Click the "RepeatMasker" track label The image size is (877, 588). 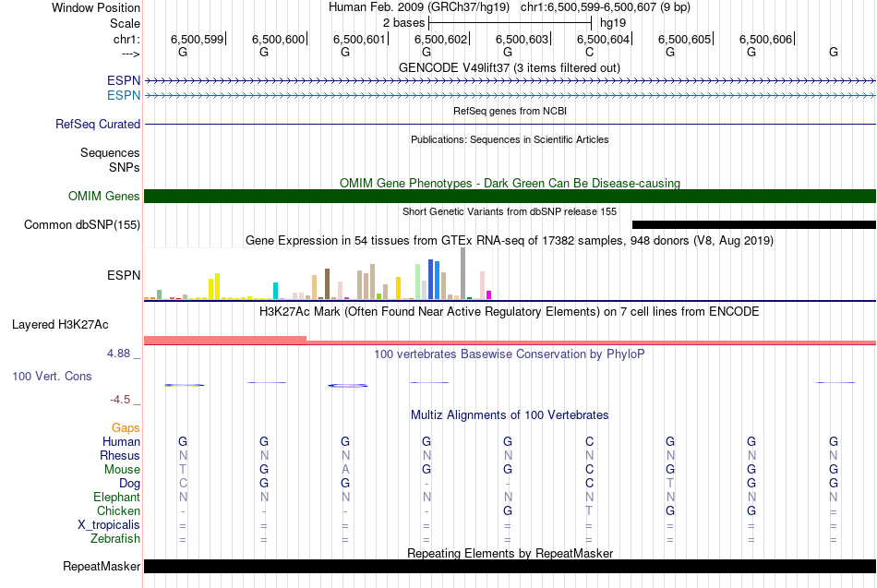point(102,566)
